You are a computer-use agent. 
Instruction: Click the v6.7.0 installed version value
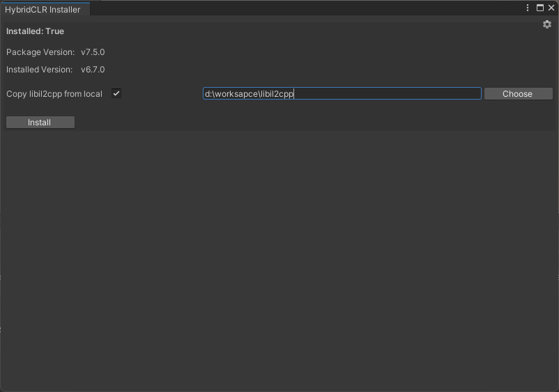93,70
